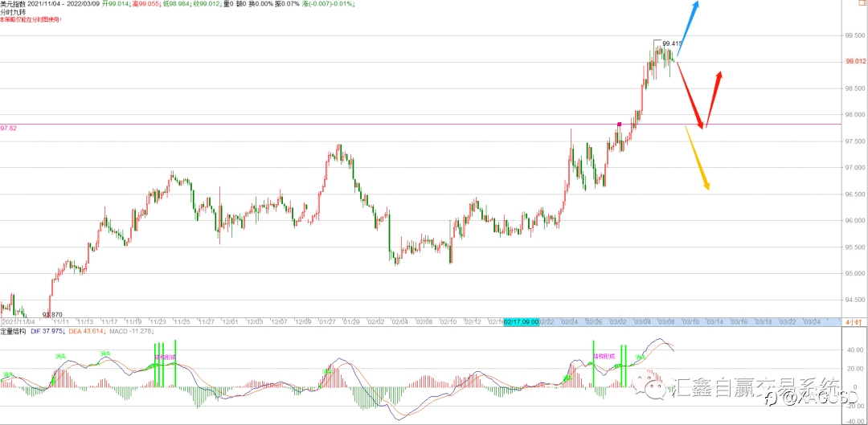Click the -40.00 MACD axis label

[854, 421]
